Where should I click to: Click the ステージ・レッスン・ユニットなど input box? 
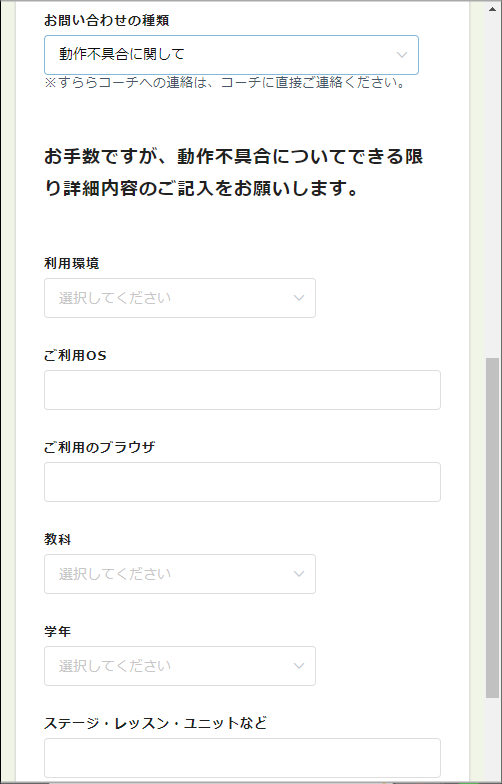click(x=242, y=758)
